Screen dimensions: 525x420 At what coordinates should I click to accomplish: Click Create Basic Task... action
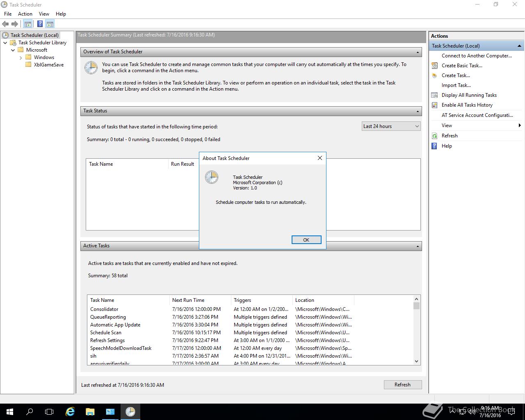pyautogui.click(x=462, y=66)
